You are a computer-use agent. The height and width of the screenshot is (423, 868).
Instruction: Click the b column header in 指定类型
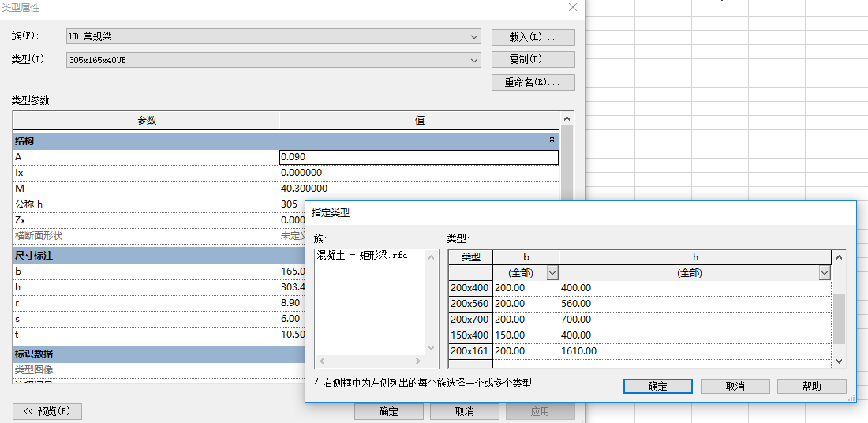click(x=526, y=257)
